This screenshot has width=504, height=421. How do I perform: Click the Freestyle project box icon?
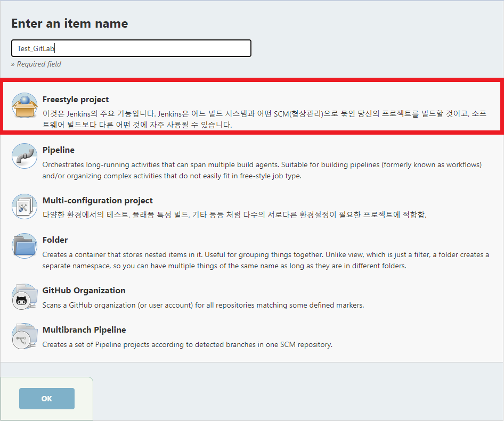pos(25,105)
